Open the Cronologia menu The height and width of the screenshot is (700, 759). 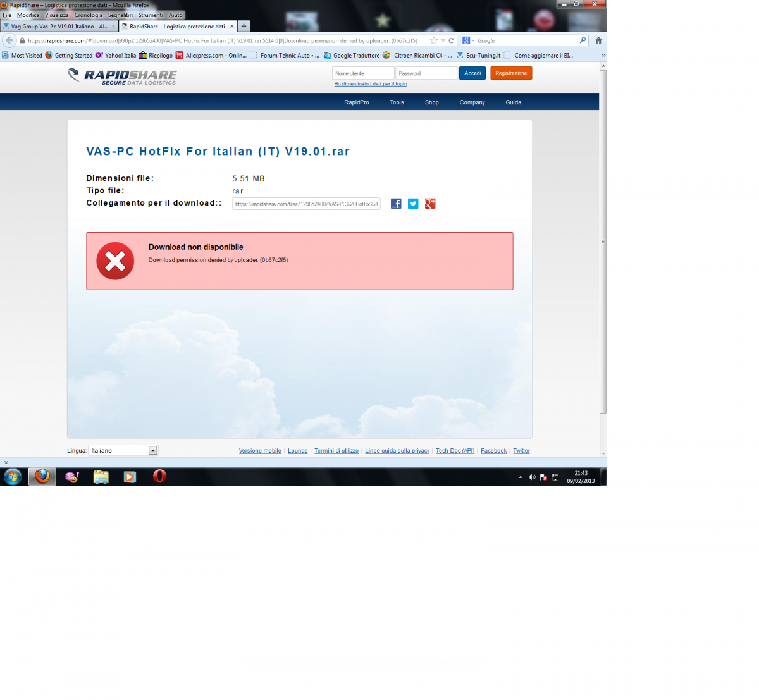pyautogui.click(x=88, y=15)
